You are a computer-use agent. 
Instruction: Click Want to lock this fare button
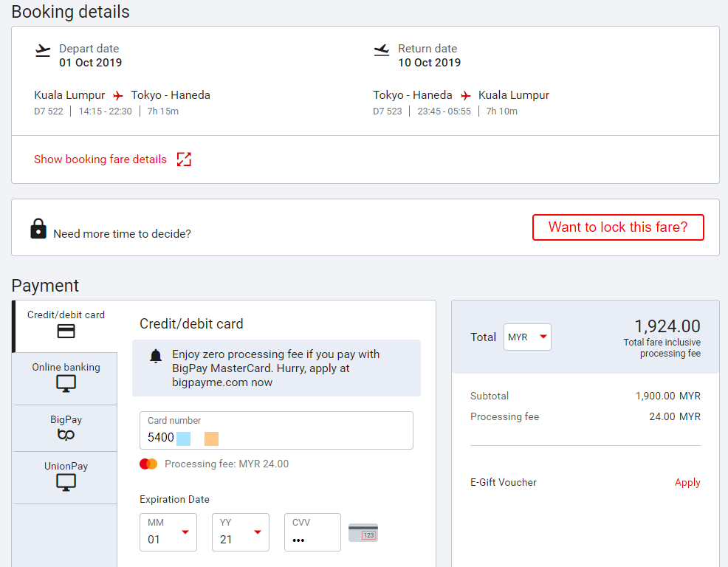tap(617, 227)
